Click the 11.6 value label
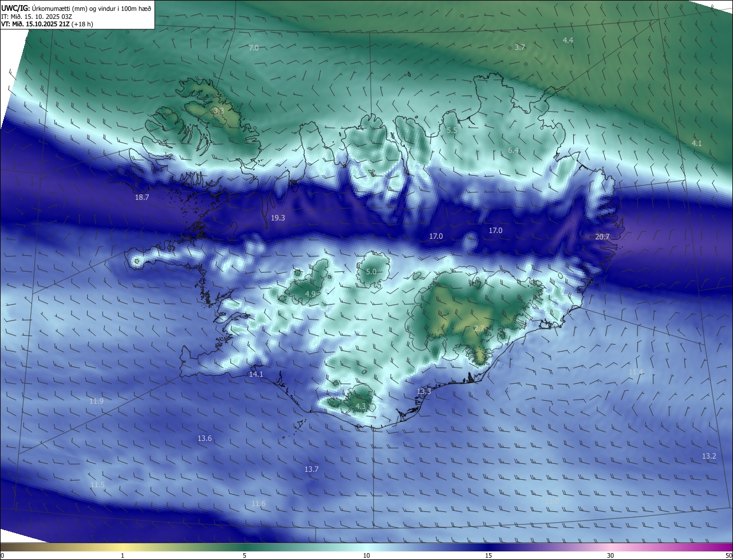The width and height of the screenshot is (733, 560). click(258, 504)
